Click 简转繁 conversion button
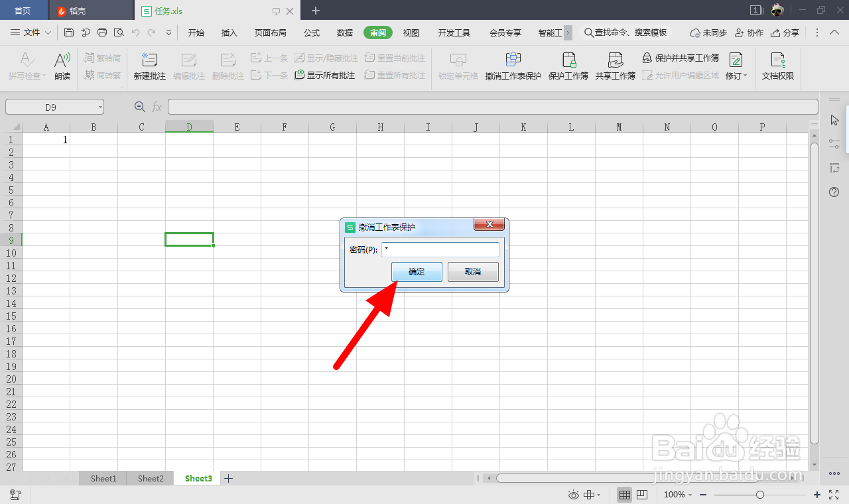Screen dimensions: 849x504 click(x=103, y=76)
